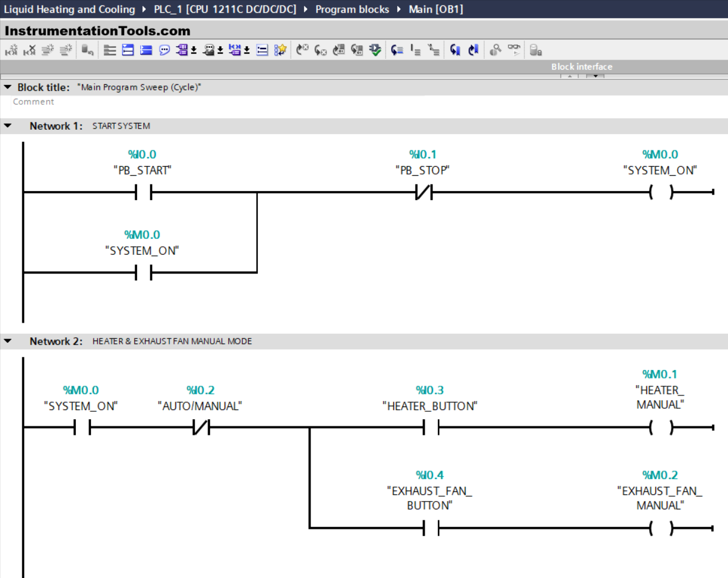This screenshot has height=578, width=728.
Task: Go to previous error icon
Action: 302,50
